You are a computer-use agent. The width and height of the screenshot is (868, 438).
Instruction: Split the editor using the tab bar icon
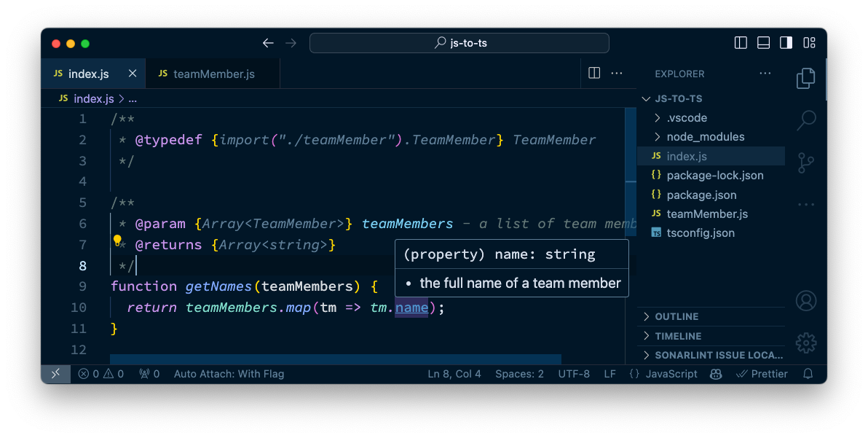593,73
